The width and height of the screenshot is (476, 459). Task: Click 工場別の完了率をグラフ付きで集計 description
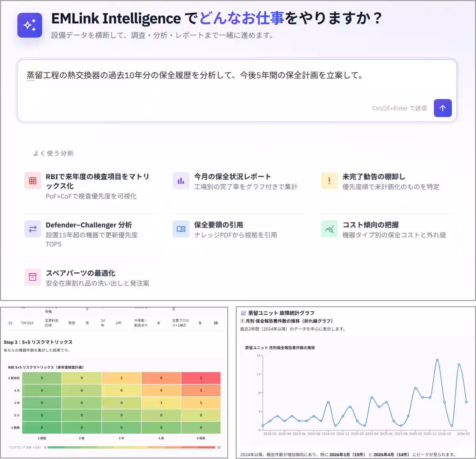tap(246, 187)
